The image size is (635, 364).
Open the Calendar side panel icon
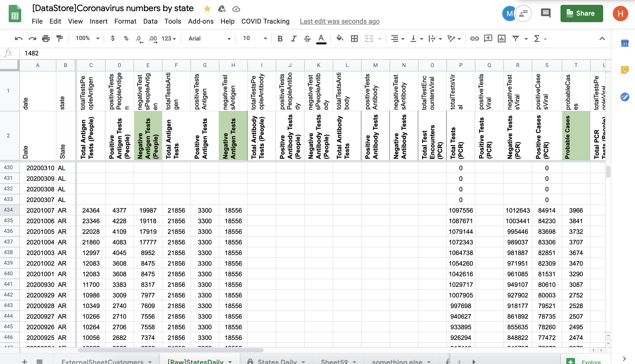point(624,43)
